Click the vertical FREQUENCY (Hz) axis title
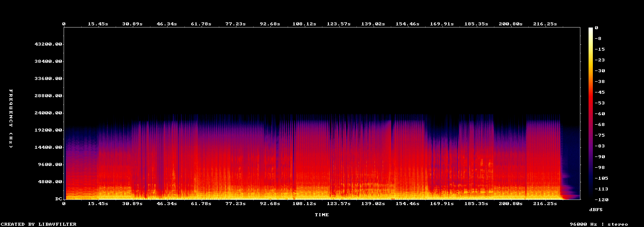Image resolution: width=644 pixels, height=227 pixels. click(x=12, y=119)
